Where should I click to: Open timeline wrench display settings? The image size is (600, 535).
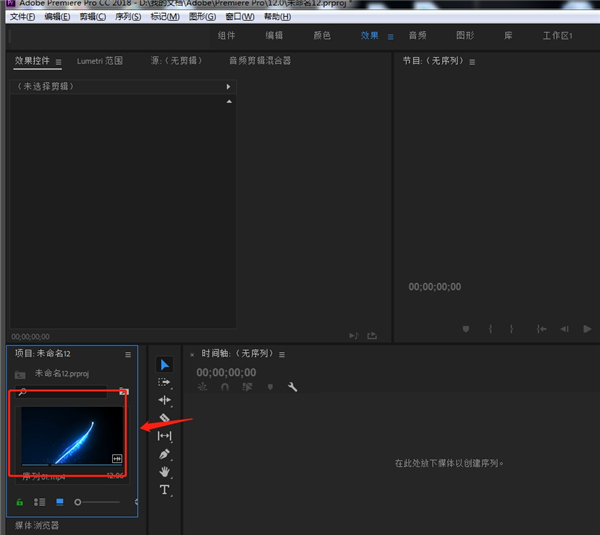pos(293,387)
